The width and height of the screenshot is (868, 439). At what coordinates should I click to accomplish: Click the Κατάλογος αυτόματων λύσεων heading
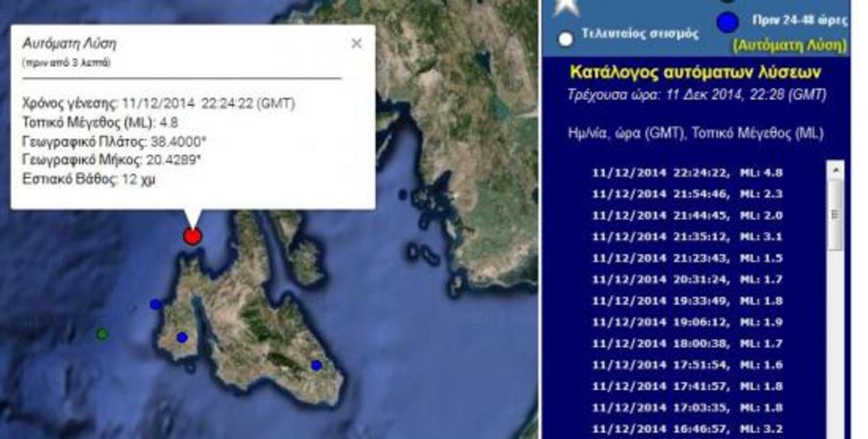click(695, 72)
